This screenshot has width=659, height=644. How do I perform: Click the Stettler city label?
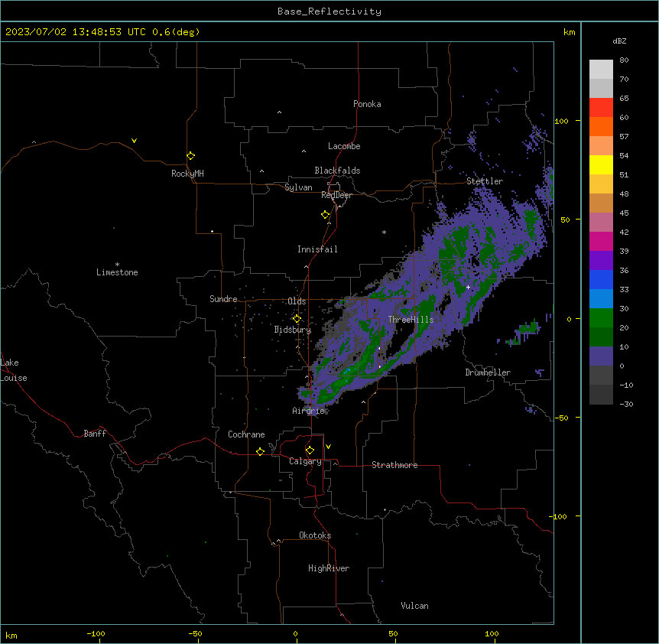point(485,181)
